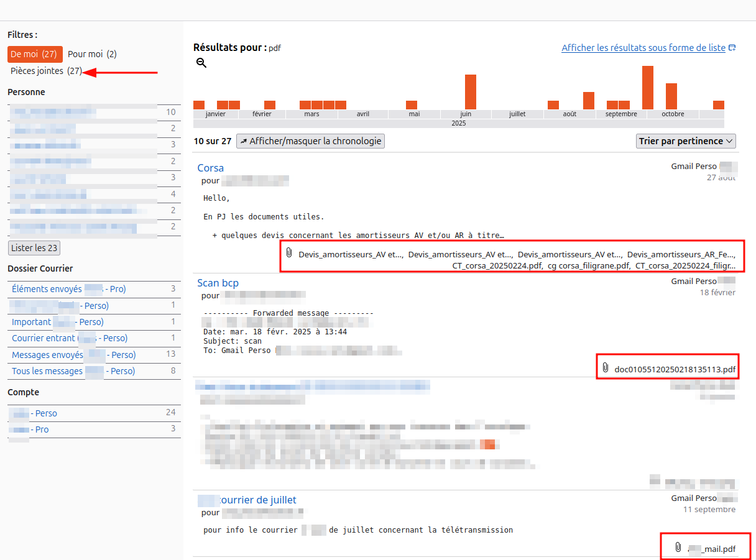This screenshot has width=756, height=560.
Task: Click the '11 septembre' date on courrier message
Action: pos(709,509)
